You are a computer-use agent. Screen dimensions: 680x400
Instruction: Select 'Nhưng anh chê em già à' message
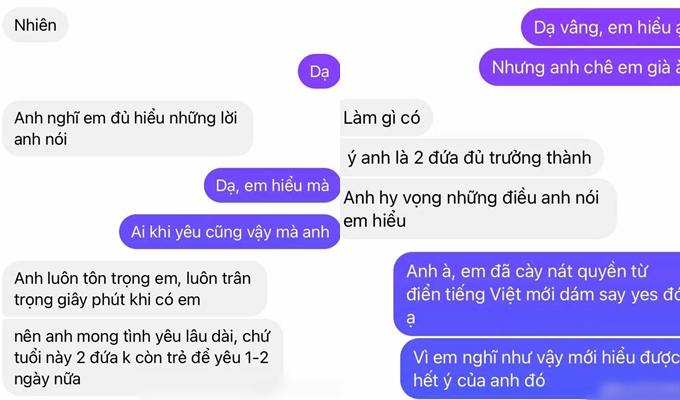coord(580,67)
